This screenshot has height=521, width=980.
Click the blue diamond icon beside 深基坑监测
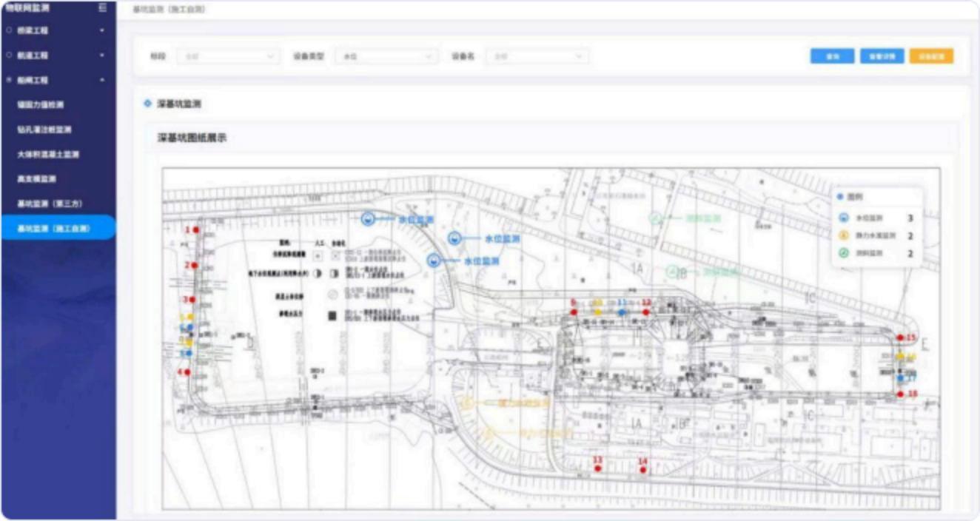[x=147, y=104]
